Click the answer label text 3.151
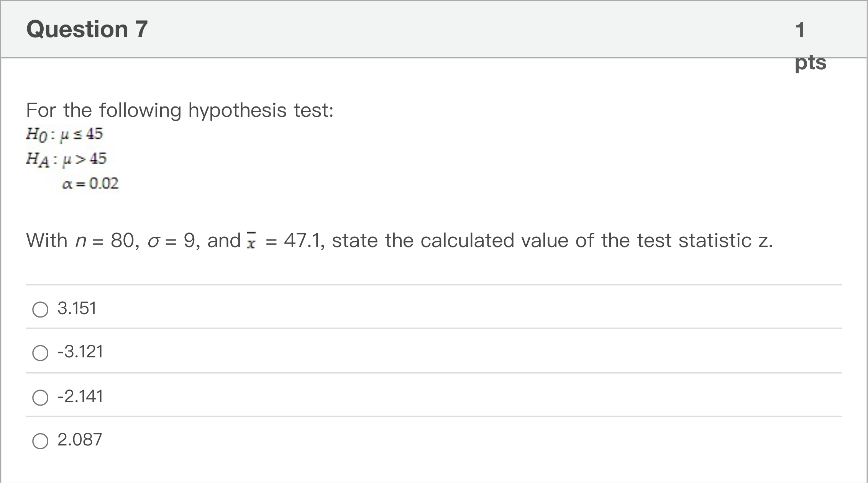 click(77, 308)
